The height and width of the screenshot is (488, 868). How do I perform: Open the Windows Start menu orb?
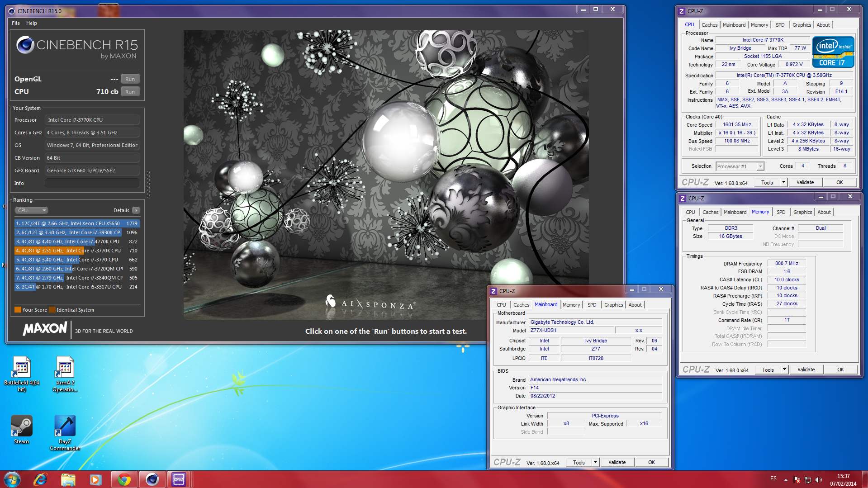[12, 479]
